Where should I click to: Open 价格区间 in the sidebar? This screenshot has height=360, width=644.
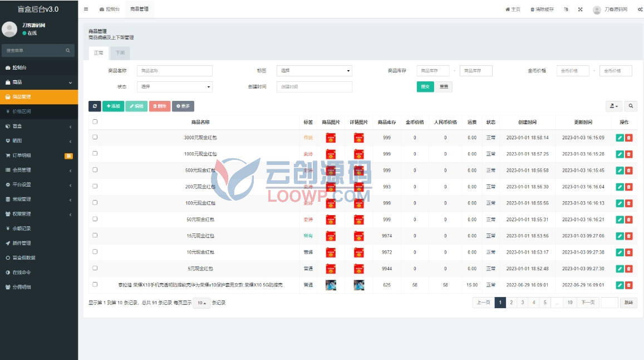[x=39, y=111]
